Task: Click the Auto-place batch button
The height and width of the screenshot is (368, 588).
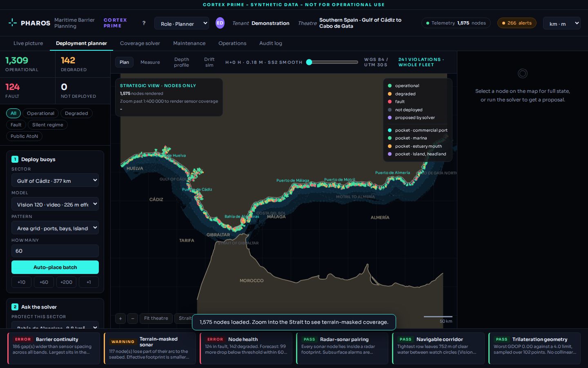Action: coord(55,267)
